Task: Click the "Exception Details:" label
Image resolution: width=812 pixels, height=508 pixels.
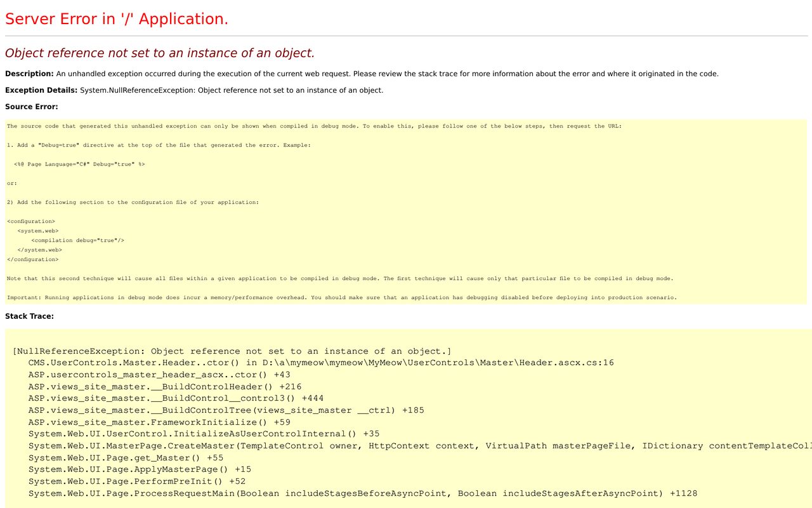Action: 41,90
